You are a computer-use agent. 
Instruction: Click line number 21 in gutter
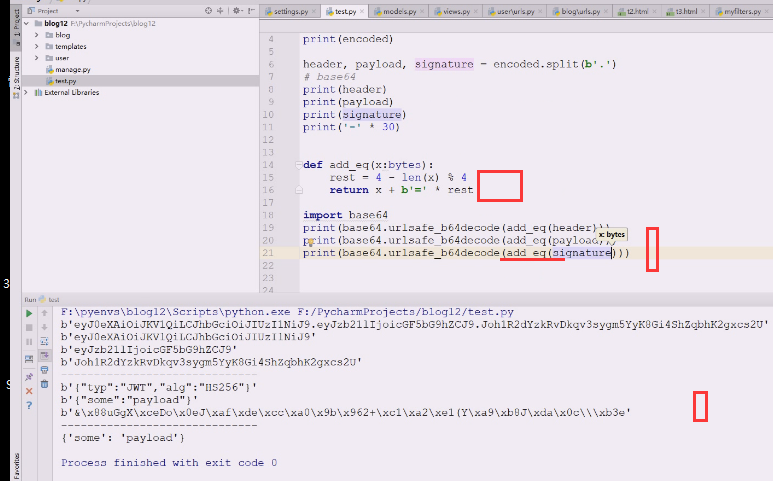(268, 253)
